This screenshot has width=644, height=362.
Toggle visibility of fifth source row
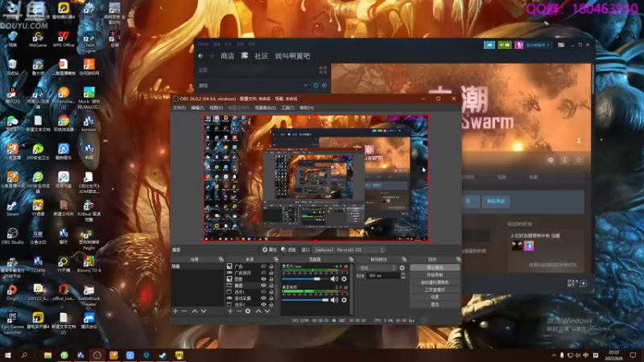pos(264,292)
